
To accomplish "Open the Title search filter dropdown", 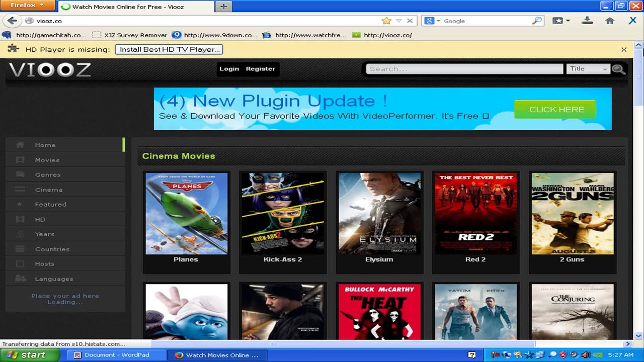I will [x=588, y=69].
